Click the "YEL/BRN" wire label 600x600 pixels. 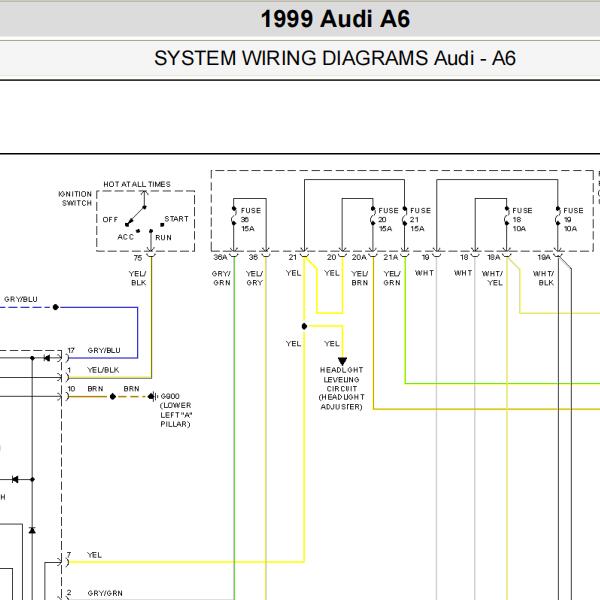(x=360, y=278)
